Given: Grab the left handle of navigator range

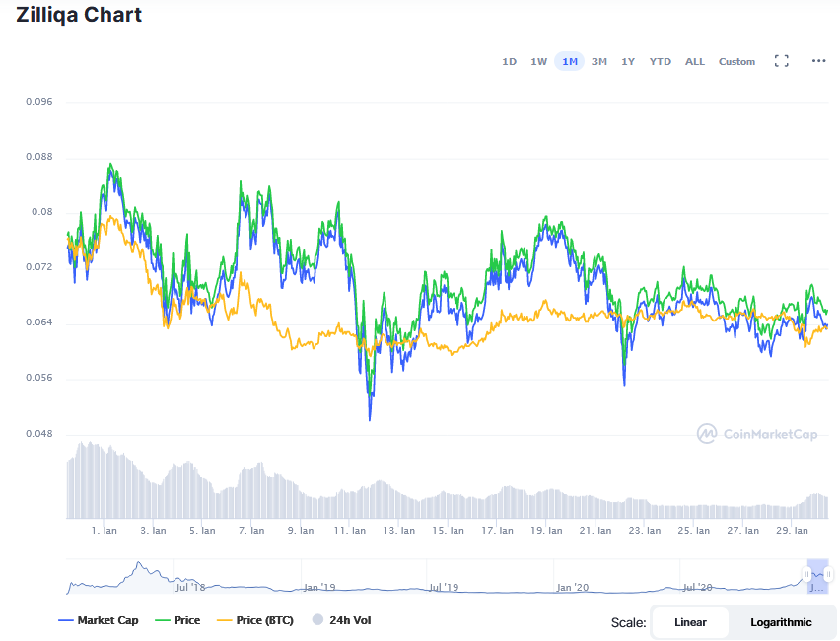Looking at the screenshot, I should coord(807,574).
